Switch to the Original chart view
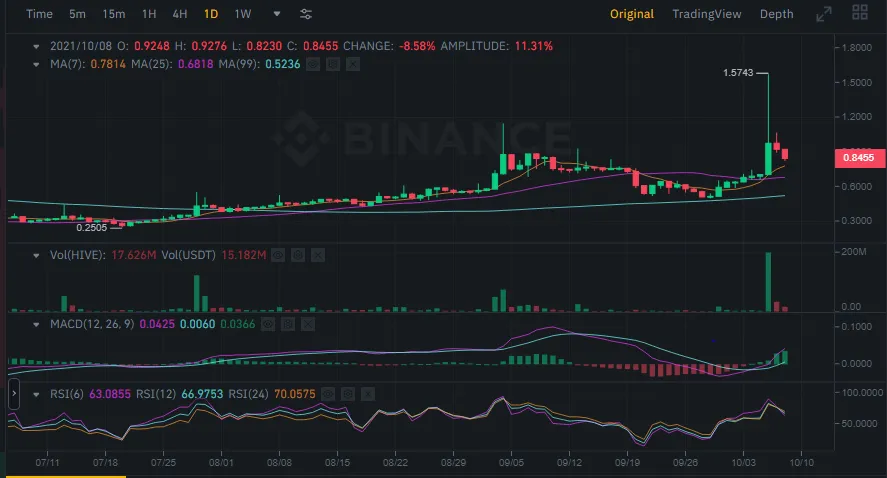The width and height of the screenshot is (887, 478). click(632, 14)
